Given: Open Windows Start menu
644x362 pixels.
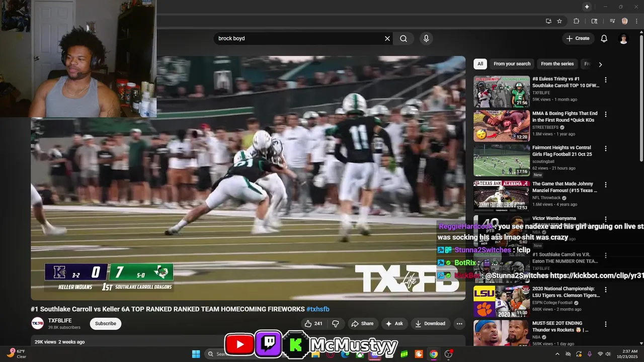Looking at the screenshot, I should click(196, 354).
